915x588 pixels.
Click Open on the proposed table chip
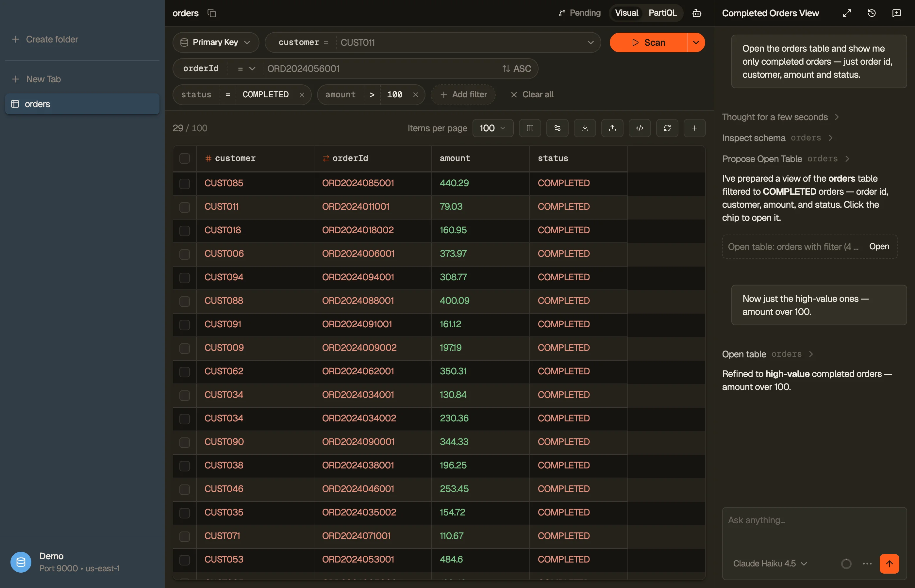coord(879,247)
